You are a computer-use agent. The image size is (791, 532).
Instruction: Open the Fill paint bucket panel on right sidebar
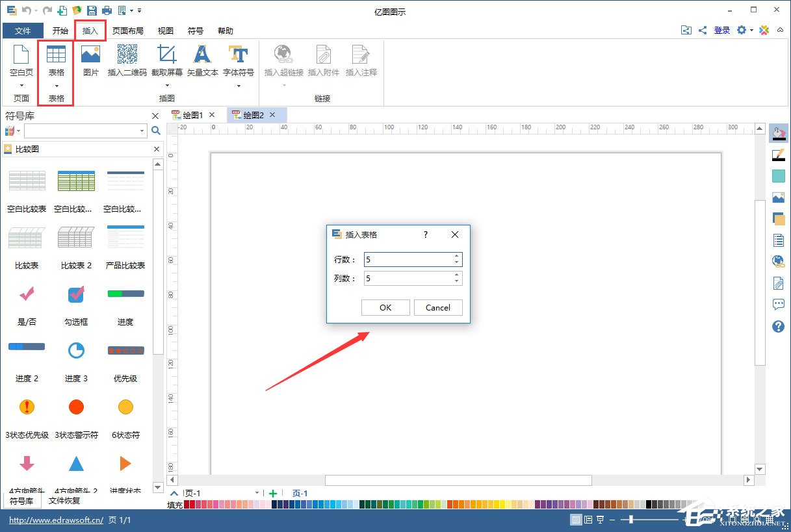click(778, 133)
